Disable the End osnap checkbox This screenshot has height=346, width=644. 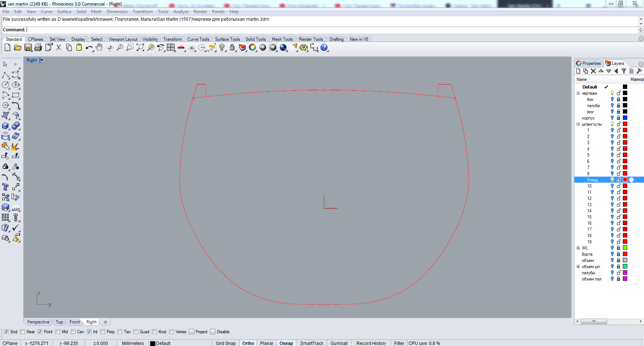[x=6, y=332]
